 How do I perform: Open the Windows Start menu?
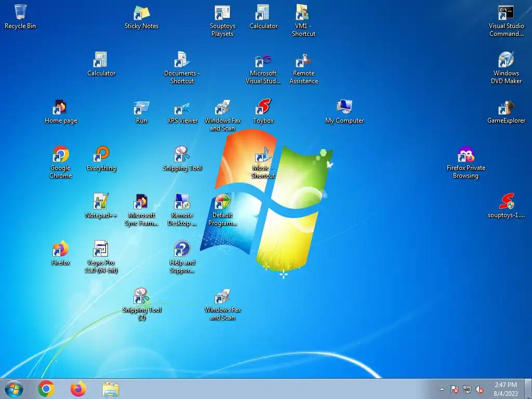[14, 389]
